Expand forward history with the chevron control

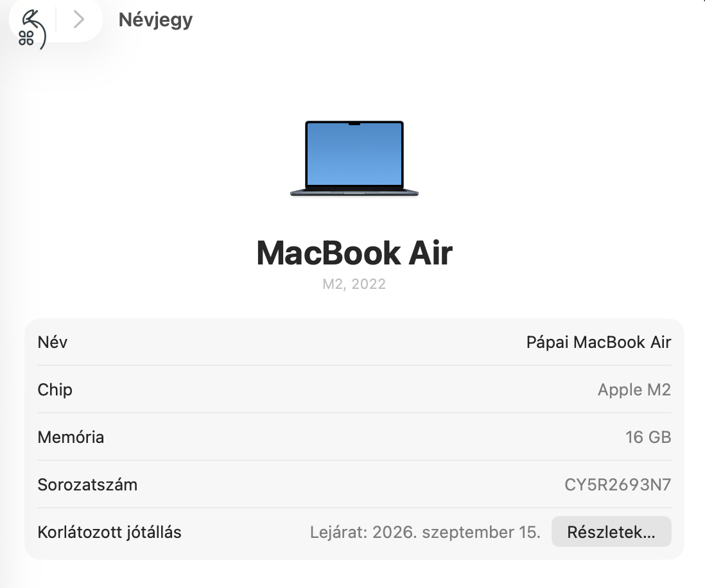pyautogui.click(x=78, y=20)
